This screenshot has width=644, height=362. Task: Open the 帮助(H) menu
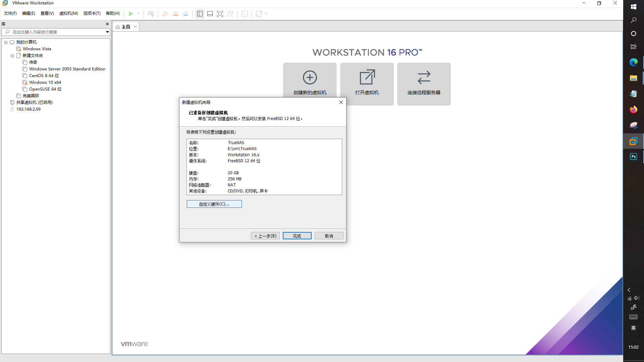[x=113, y=13]
